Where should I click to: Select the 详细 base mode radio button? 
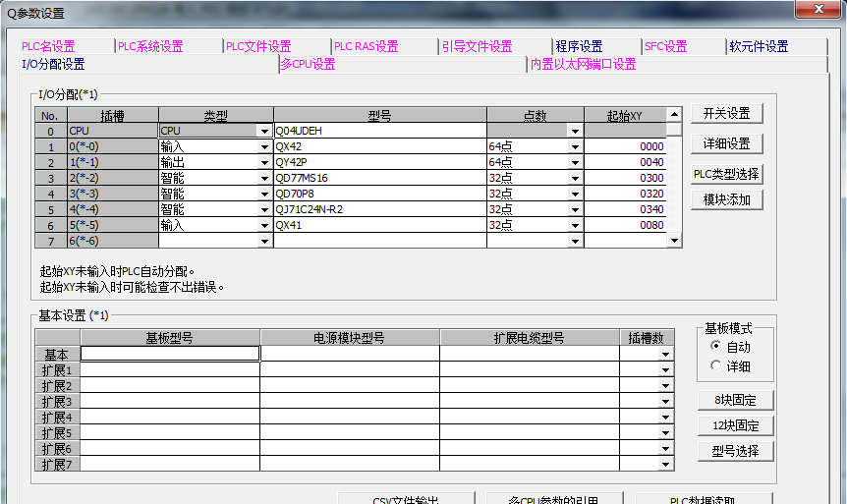click(715, 366)
